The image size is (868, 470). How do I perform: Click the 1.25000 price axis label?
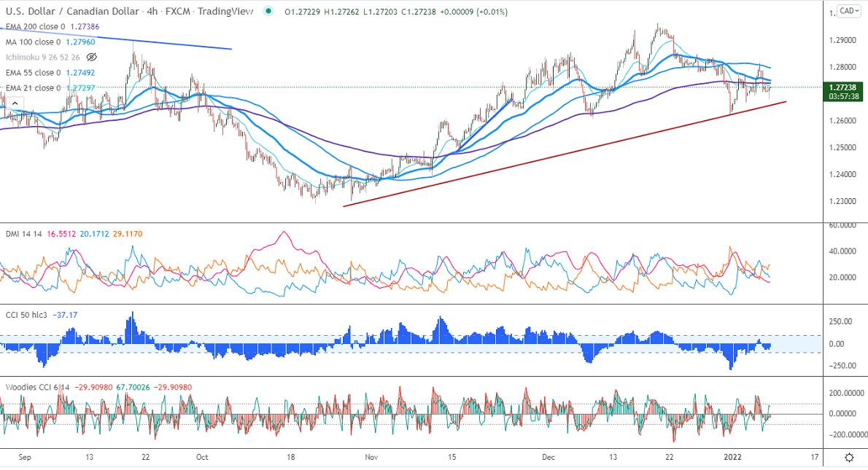tap(842, 148)
